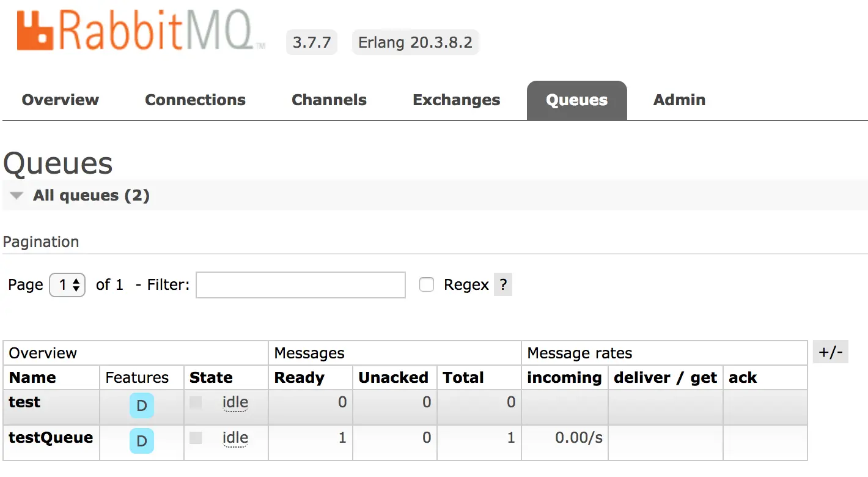Open the Exchanges tab
The height and width of the screenshot is (477, 868).
pos(457,100)
